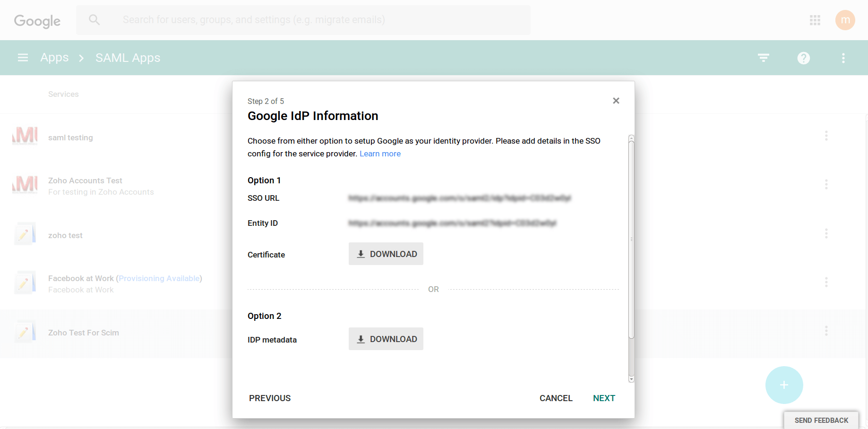The image size is (868, 429).
Task: Click the pink plus button to add SAML app
Action: pos(784,385)
